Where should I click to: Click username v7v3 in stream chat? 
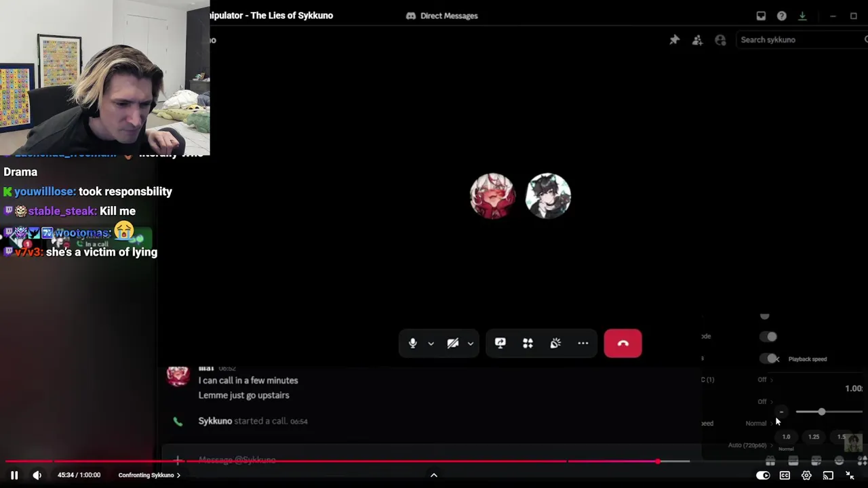(28, 252)
